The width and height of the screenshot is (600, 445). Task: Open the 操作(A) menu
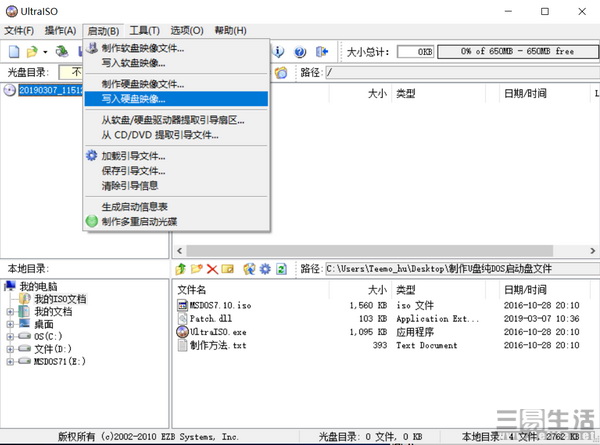60,31
